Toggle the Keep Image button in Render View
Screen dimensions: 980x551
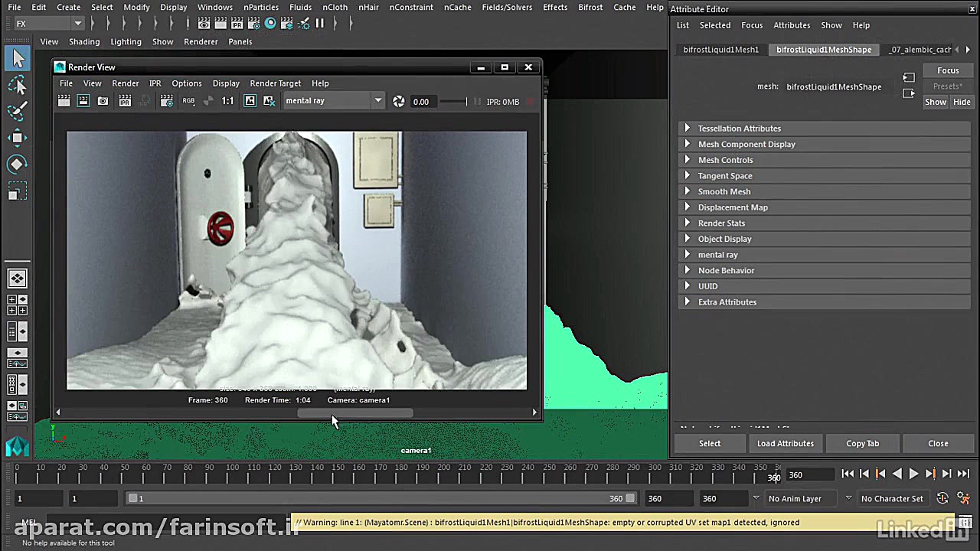coord(250,101)
